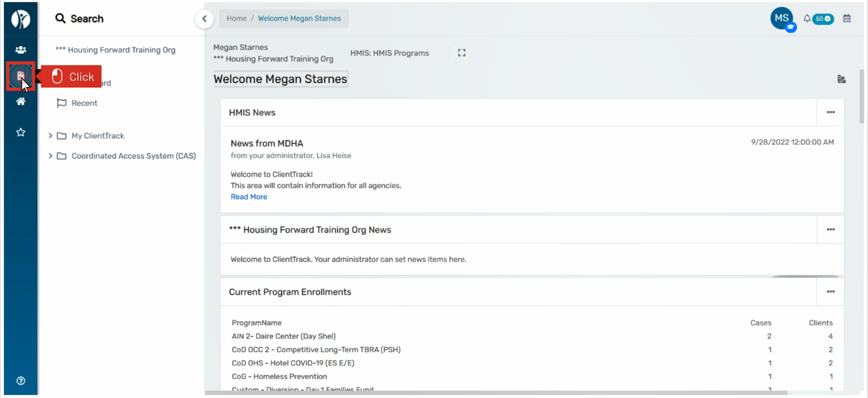Open the Clients people icon in sidebar
Viewport: 868px width, 398px height.
tap(20, 50)
